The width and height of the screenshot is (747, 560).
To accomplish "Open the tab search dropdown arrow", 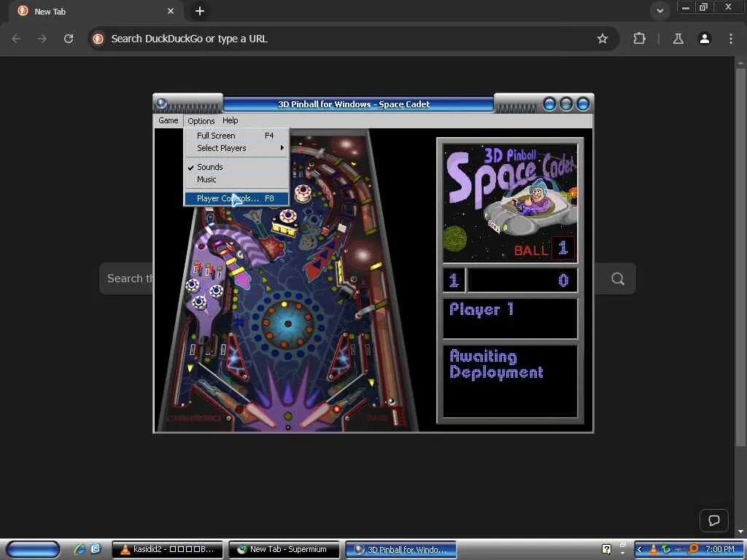I will (x=659, y=11).
